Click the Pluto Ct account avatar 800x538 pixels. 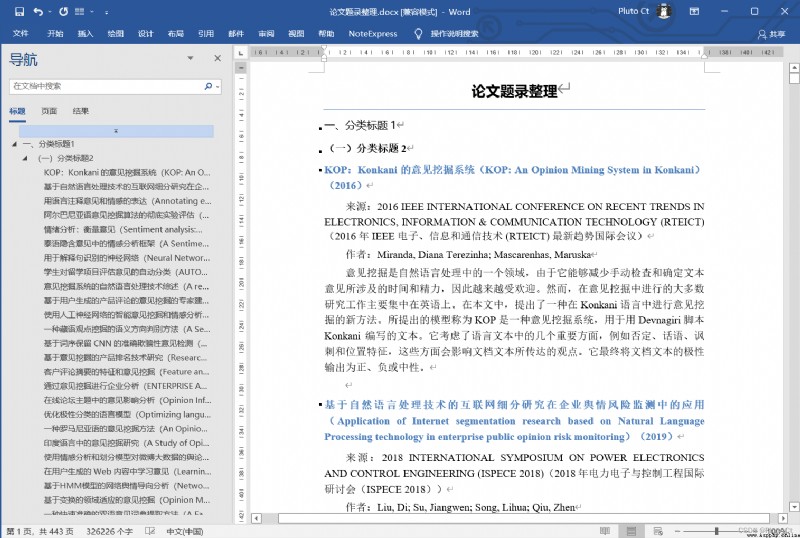click(x=664, y=11)
